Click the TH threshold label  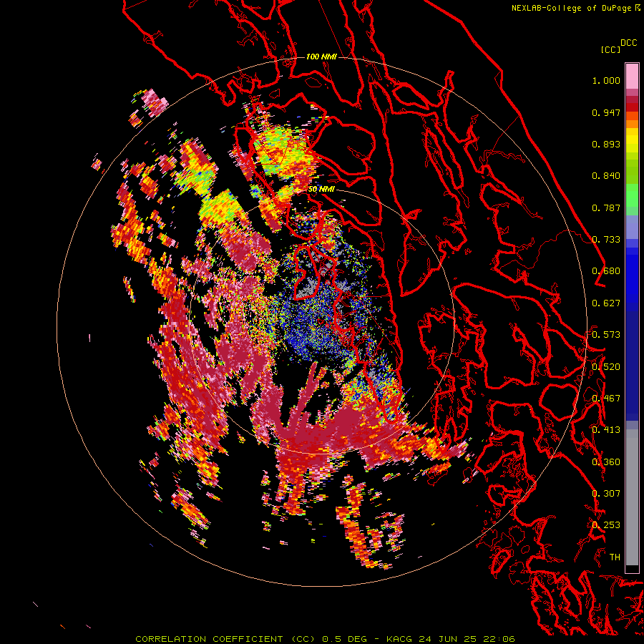coord(615,557)
